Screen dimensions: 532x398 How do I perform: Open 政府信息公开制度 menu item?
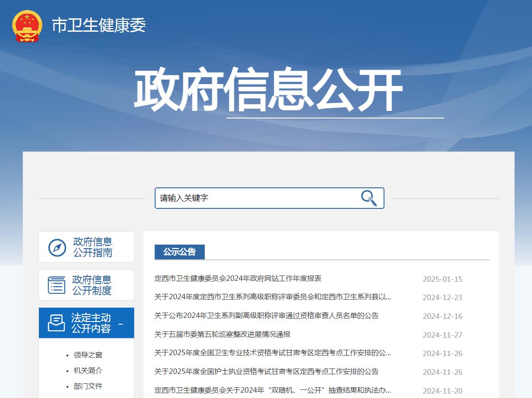click(x=92, y=285)
